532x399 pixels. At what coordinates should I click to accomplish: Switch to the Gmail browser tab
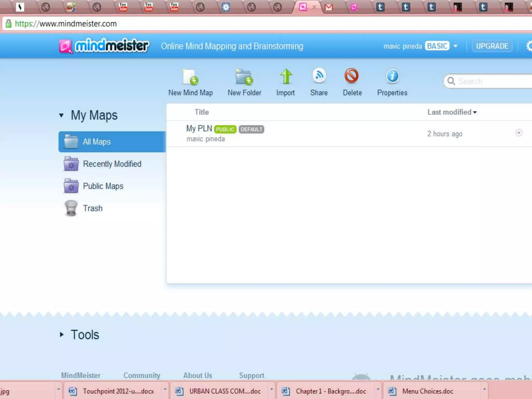[x=329, y=7]
